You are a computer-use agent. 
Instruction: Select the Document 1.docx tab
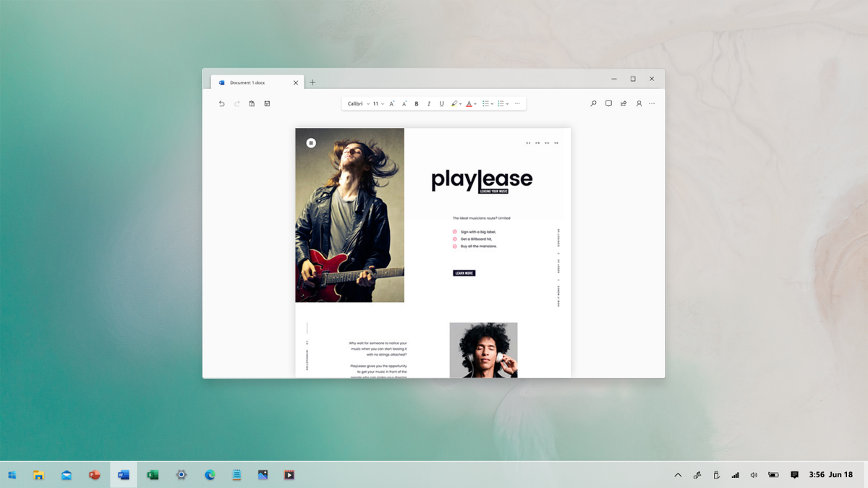click(256, 82)
